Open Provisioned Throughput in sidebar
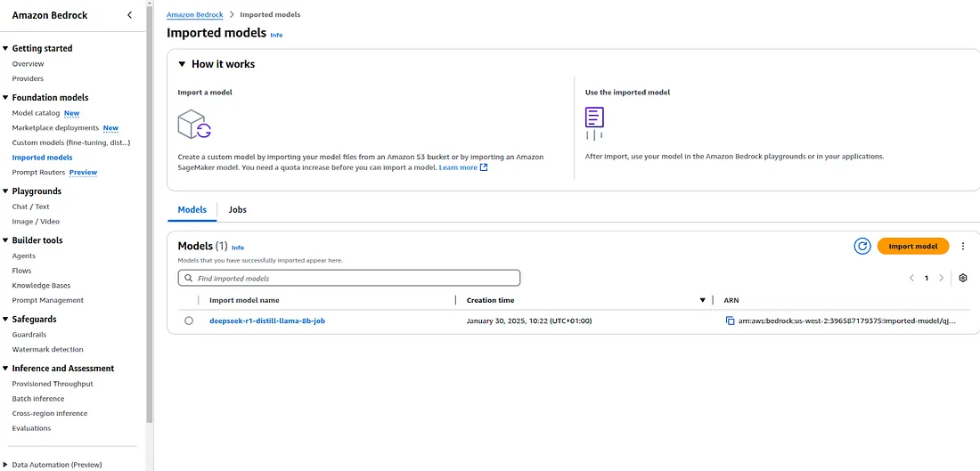 click(53, 384)
